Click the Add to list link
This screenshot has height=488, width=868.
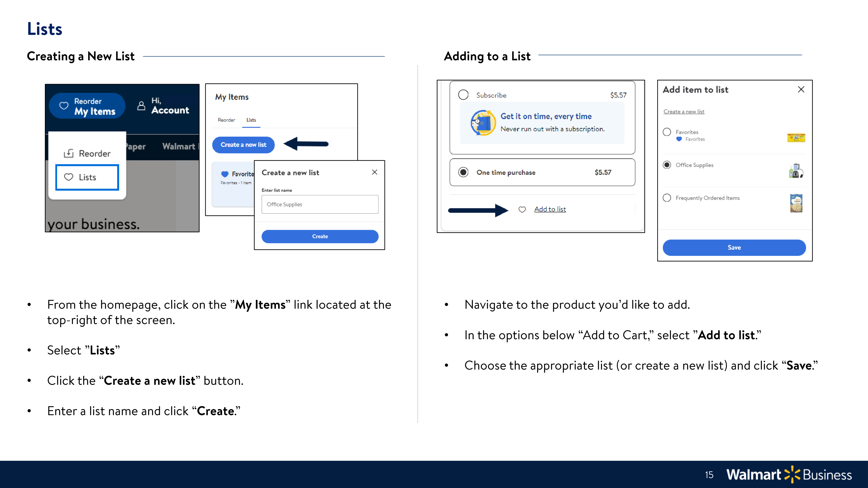550,209
